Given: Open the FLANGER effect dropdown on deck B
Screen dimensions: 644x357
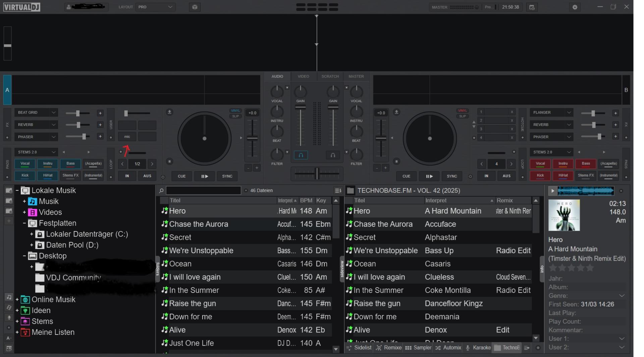Looking at the screenshot, I should pyautogui.click(x=551, y=113).
